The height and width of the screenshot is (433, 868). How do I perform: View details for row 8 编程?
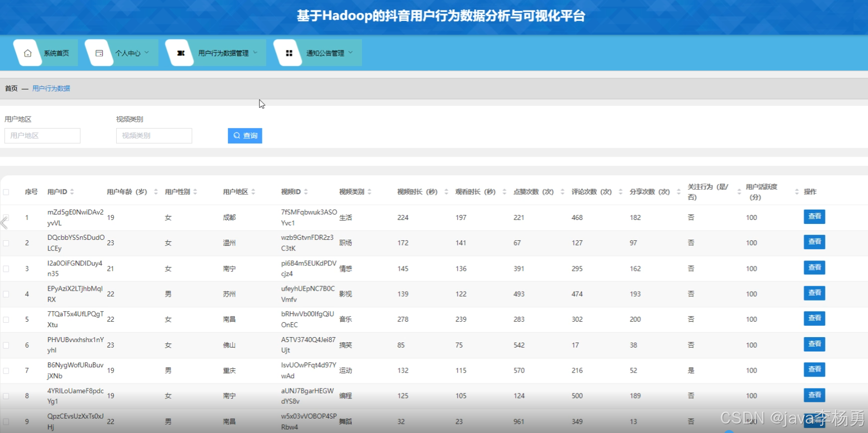tap(814, 395)
